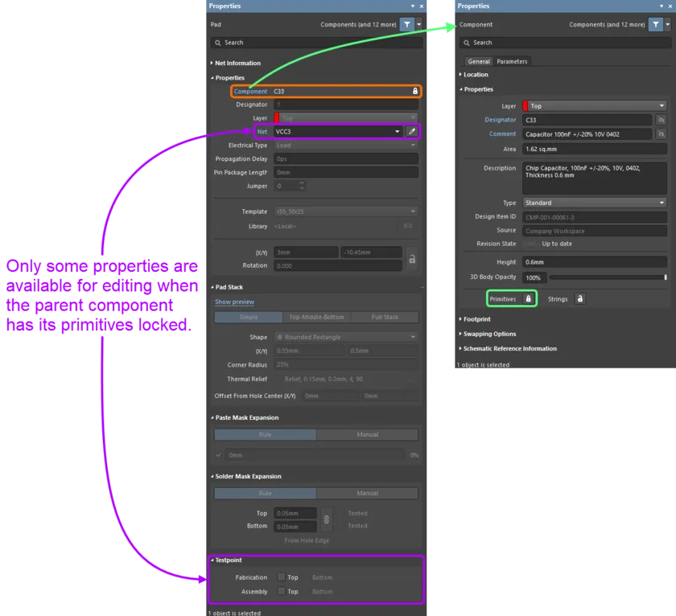Click the net pick eyedropper icon beside VCC3

pyautogui.click(x=412, y=131)
